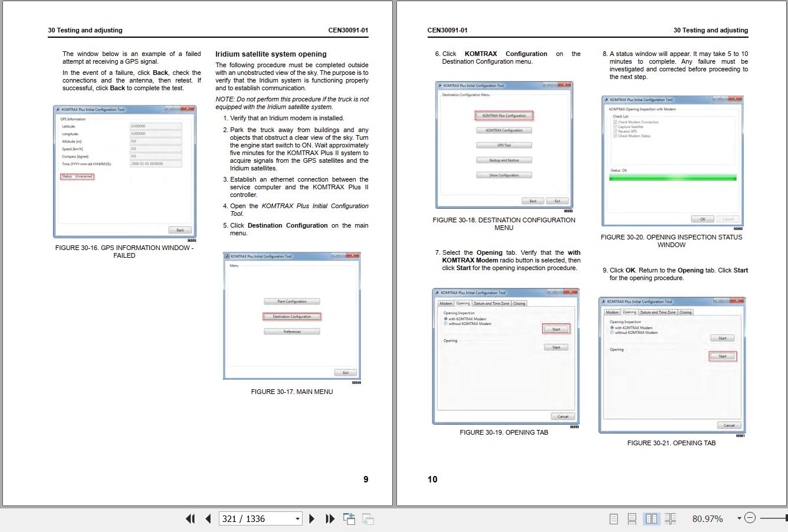
Task: Go to the previous page
Action: coord(208,518)
